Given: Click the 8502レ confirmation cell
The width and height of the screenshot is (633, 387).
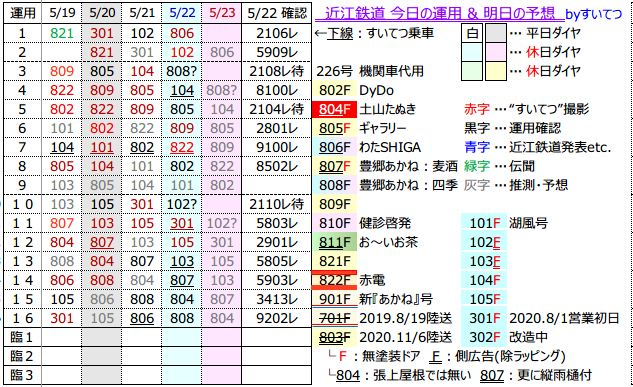Looking at the screenshot, I should coord(277,166).
